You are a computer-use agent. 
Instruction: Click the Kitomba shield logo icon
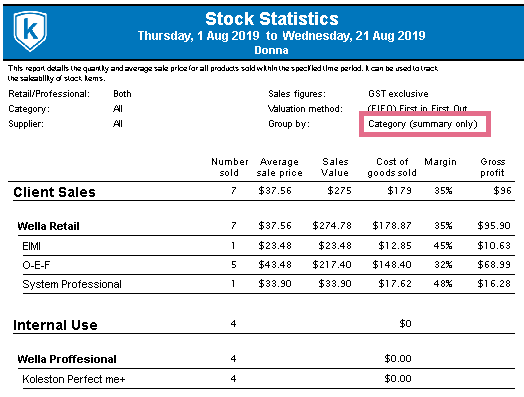[x=30, y=31]
